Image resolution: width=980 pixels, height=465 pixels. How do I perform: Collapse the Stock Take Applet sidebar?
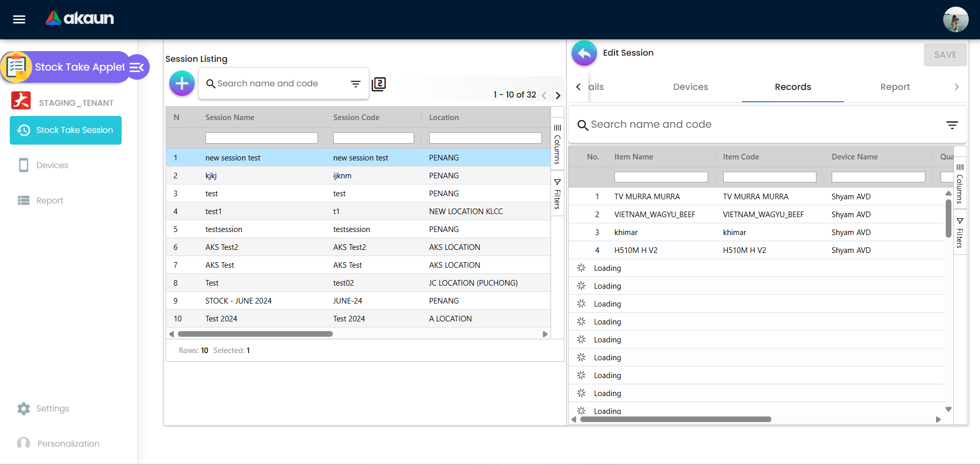click(137, 67)
